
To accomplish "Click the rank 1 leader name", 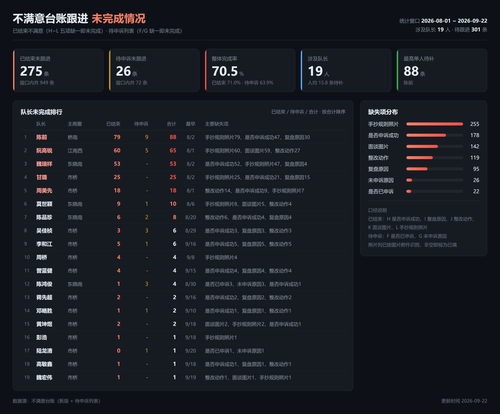I will point(42,137).
